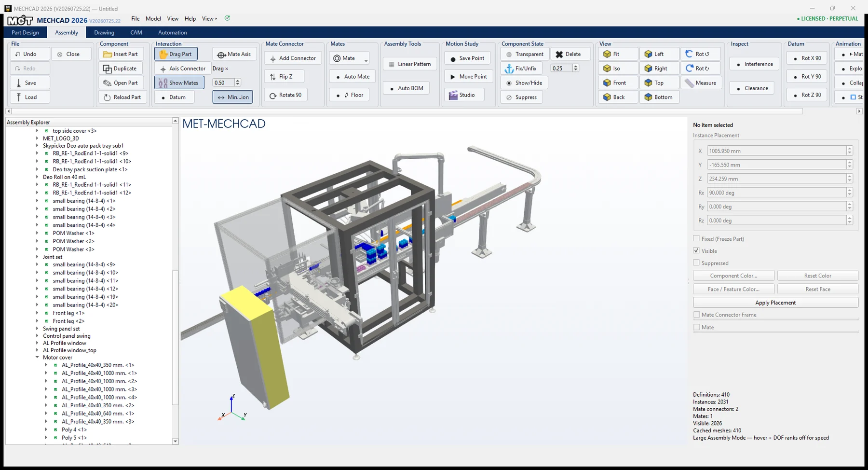Rotate connector by 90 degrees
This screenshot has width=868, height=470.
coord(286,95)
